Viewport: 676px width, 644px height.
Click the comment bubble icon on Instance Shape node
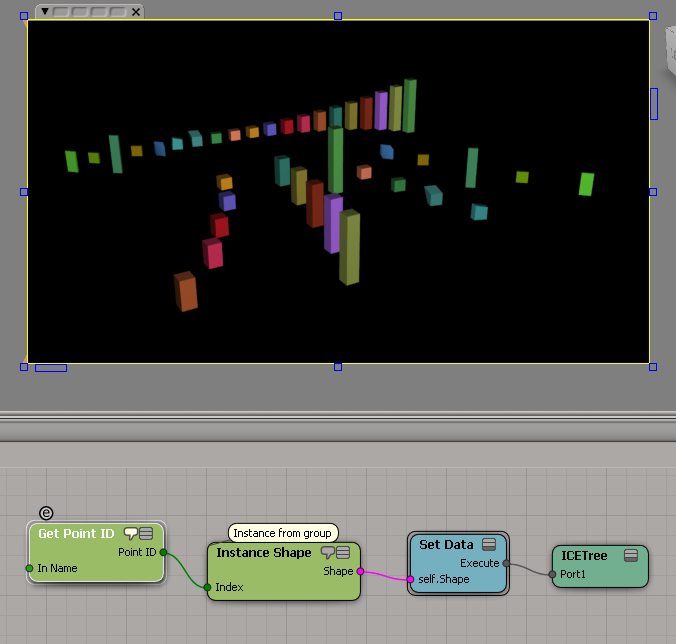[x=327, y=553]
